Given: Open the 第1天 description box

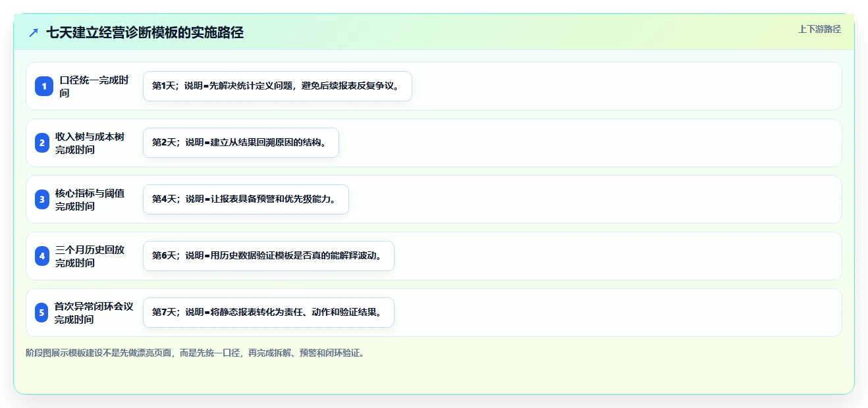Looking at the screenshot, I should (277, 86).
